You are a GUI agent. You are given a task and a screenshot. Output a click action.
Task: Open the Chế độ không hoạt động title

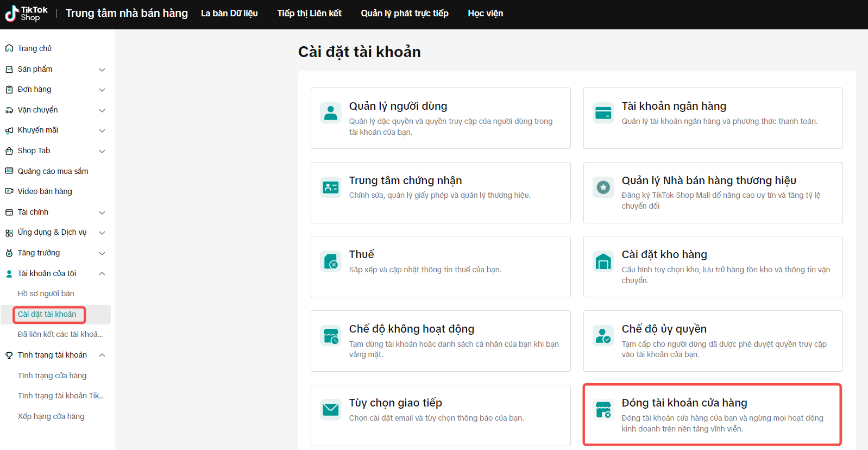coord(412,329)
